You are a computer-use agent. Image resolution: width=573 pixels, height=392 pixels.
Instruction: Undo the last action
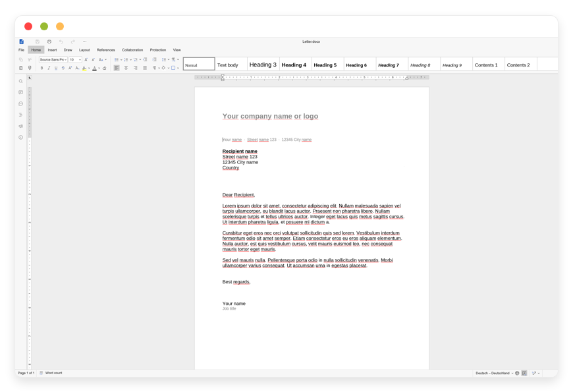coord(61,42)
